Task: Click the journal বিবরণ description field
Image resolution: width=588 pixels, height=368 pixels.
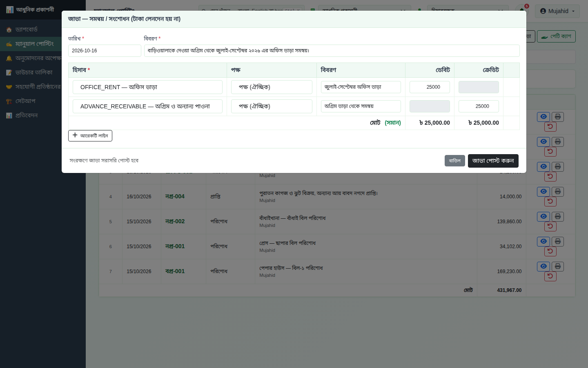Action: (332, 51)
